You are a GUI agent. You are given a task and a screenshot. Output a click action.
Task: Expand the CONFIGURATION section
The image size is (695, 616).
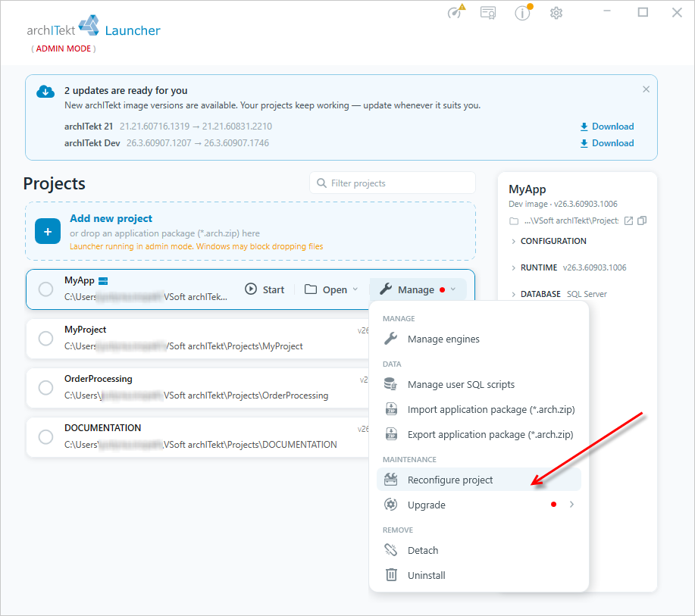point(549,241)
